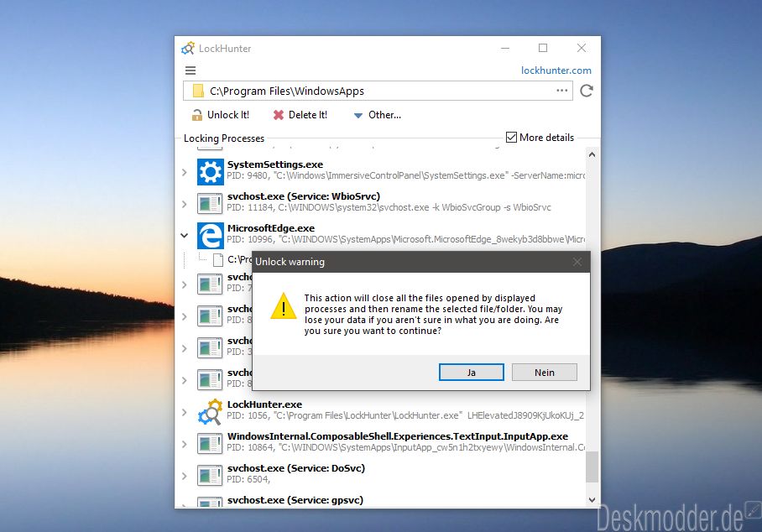
Task: Click the MicrosoftEdge.exe icon
Action: [211, 235]
